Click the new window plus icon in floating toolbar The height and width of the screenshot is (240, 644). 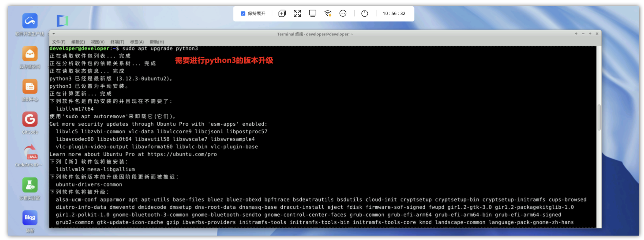click(x=282, y=14)
